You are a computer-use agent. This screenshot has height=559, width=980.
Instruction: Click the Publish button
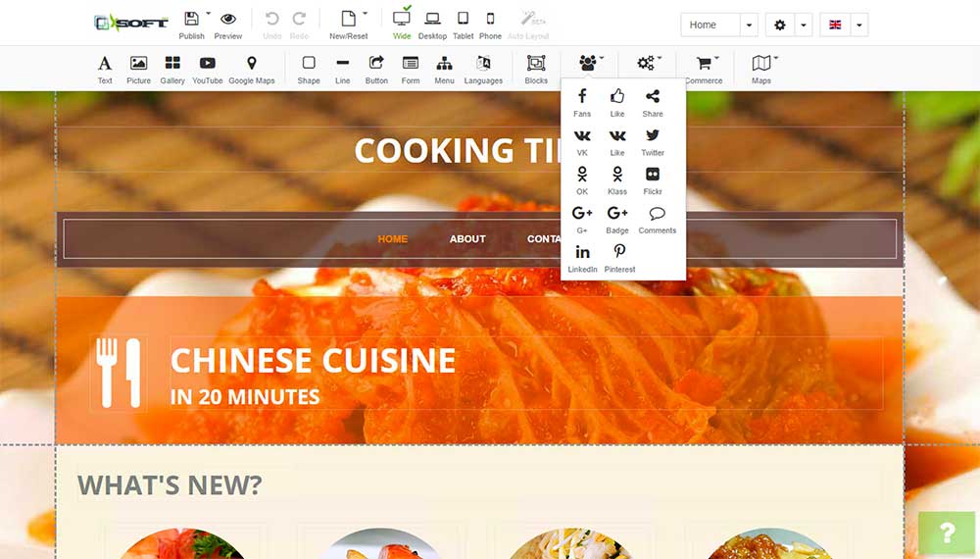(192, 25)
